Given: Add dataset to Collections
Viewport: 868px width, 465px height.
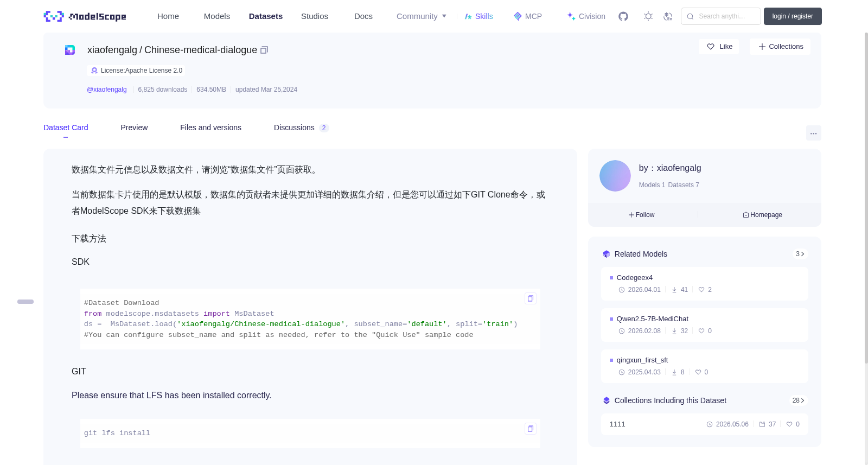Looking at the screenshot, I should click(780, 47).
